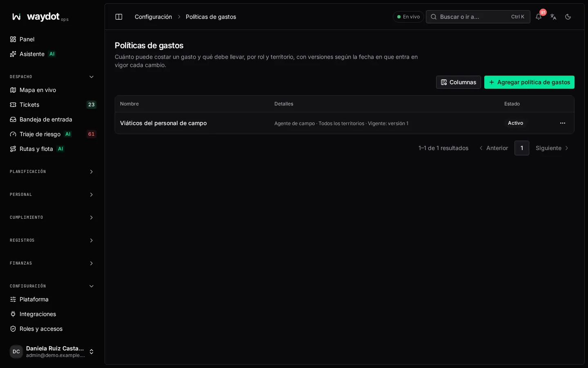Image resolution: width=588 pixels, height=368 pixels.
Task: Open Viáticos del personal de campo
Action: (x=163, y=123)
